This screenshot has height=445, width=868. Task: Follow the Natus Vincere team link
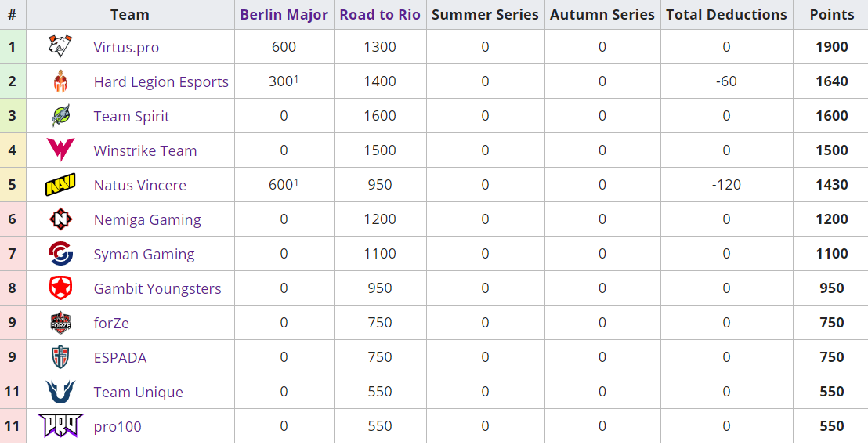click(140, 186)
